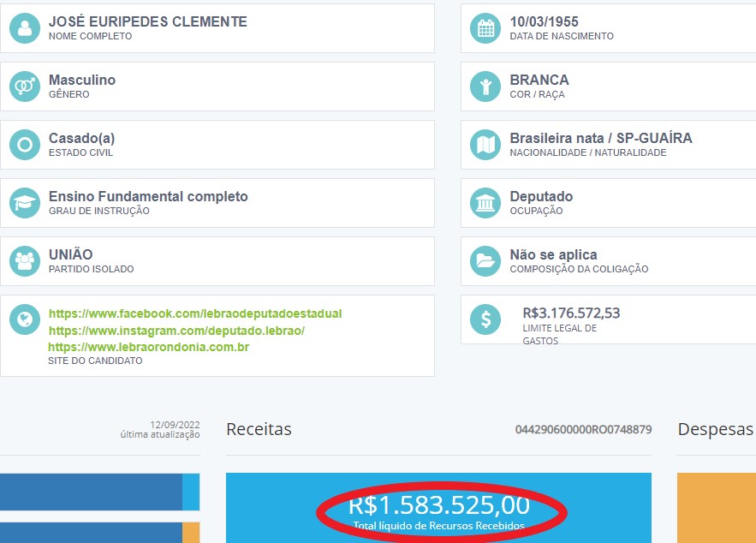Click the calendar icon for Data de Nascimento
756x543 pixels.
[485, 28]
